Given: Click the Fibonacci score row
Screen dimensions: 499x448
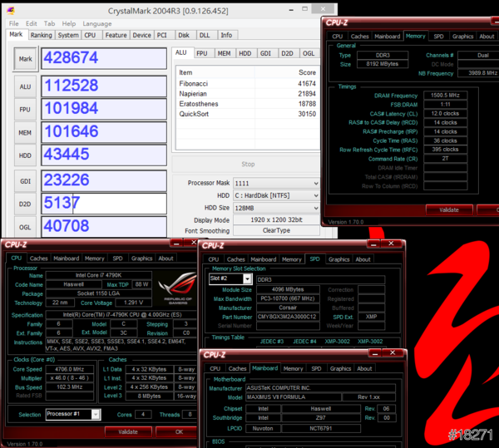Looking at the screenshot, I should [247, 84].
